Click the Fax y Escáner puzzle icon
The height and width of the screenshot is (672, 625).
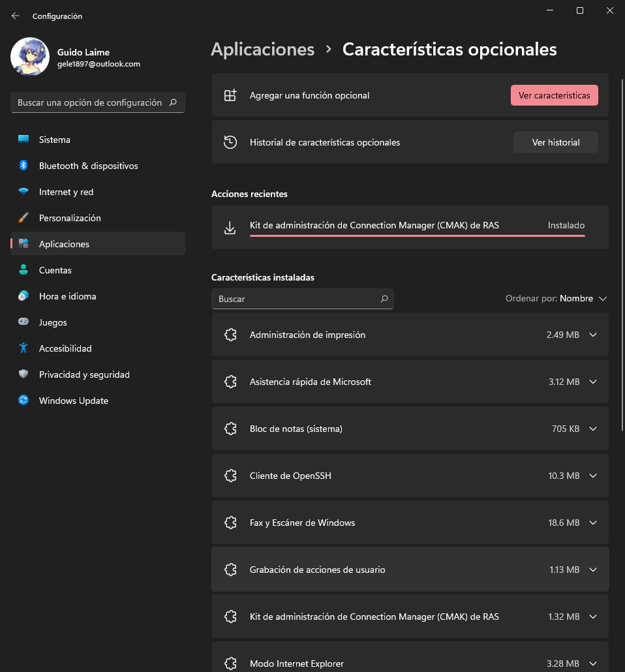(x=231, y=523)
